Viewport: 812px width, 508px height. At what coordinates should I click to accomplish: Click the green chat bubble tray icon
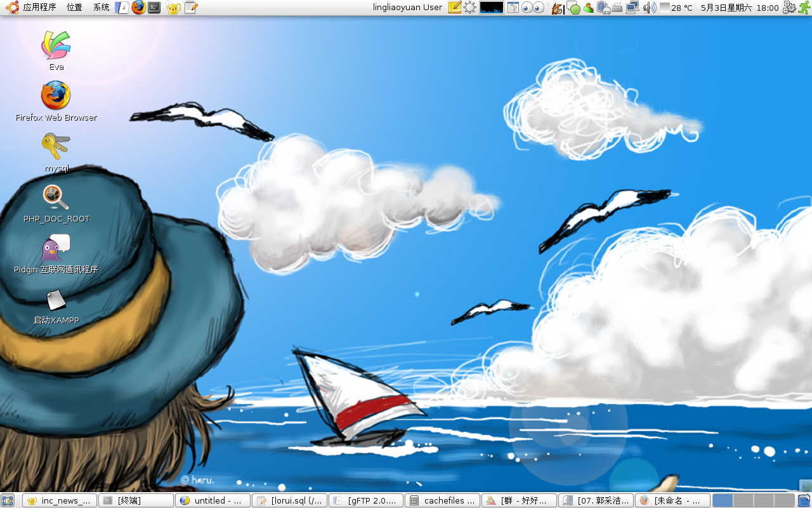(573, 8)
